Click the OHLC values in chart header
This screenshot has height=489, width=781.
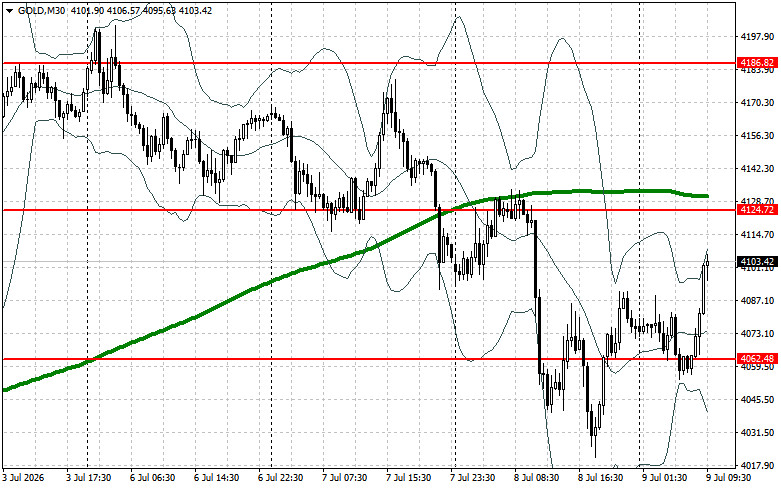(141, 10)
